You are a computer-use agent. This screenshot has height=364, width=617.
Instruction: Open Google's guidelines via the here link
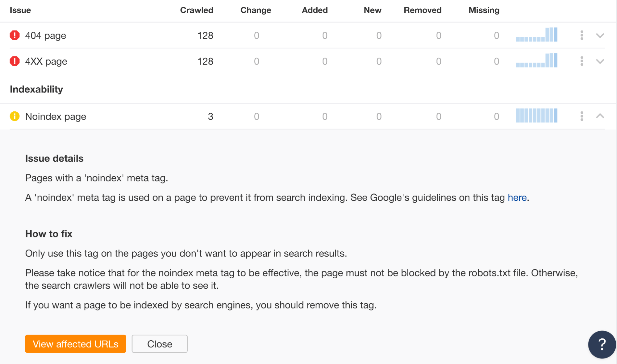click(517, 197)
